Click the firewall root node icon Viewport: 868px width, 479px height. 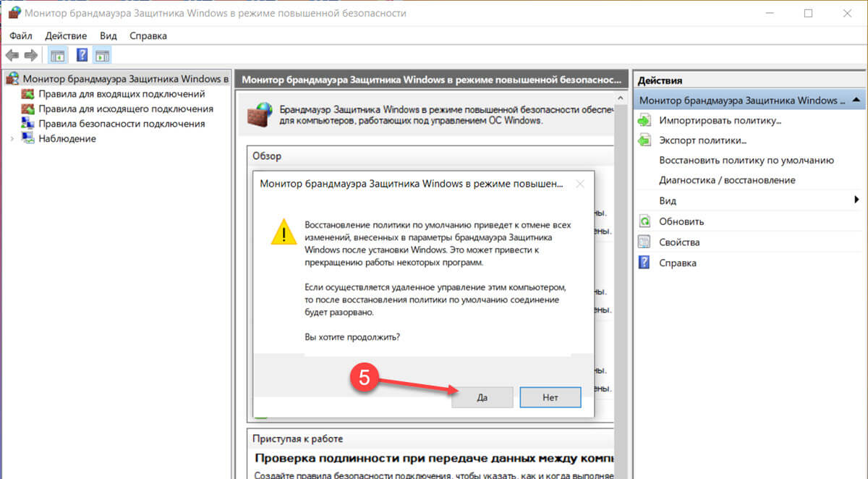[x=12, y=79]
